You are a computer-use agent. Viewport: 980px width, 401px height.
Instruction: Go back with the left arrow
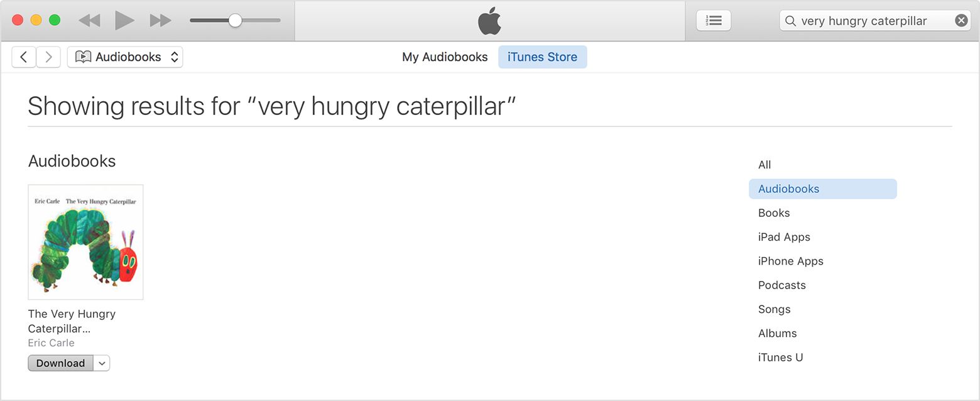click(x=24, y=57)
